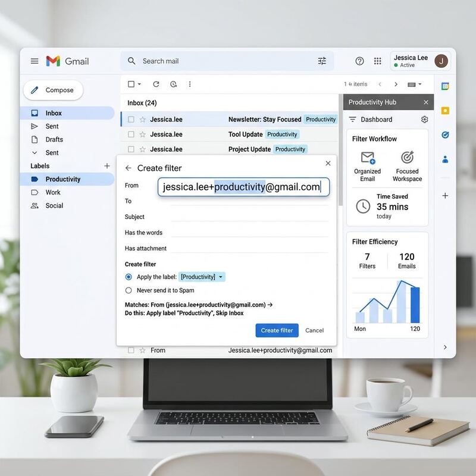Click the Focused Workspace target icon

[407, 157]
